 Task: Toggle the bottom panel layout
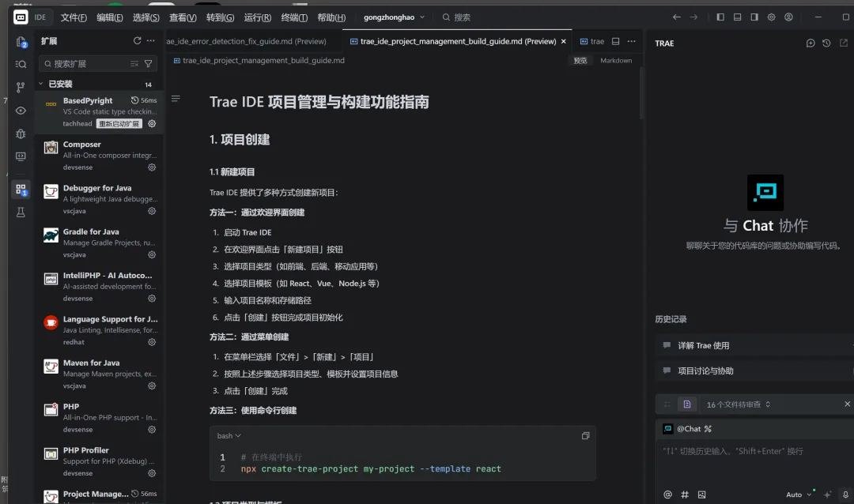pos(737,17)
